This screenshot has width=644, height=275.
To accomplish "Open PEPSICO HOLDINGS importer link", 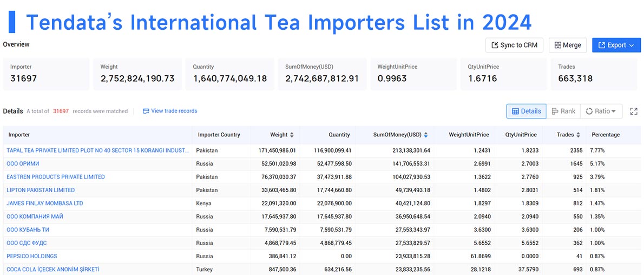I will click(32, 256).
